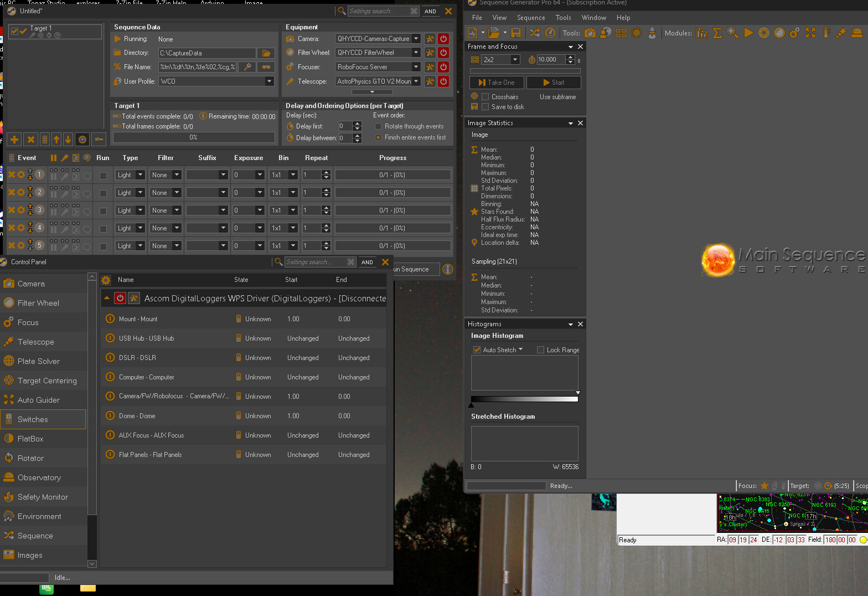
Task: Connect the Ascom DigitalLoggers driver power icon
Action: [x=120, y=298]
